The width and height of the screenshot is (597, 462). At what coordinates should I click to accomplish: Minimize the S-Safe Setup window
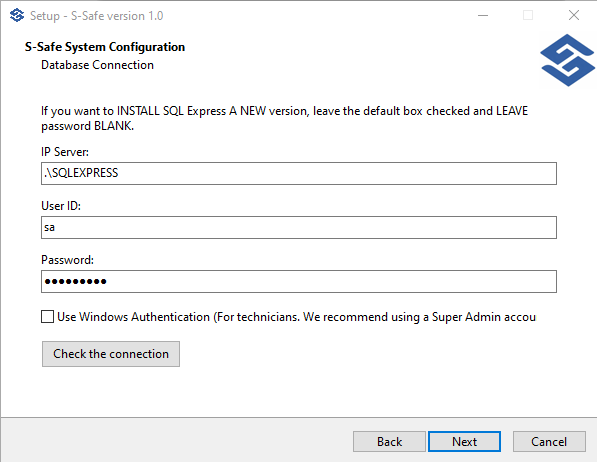click(x=483, y=16)
